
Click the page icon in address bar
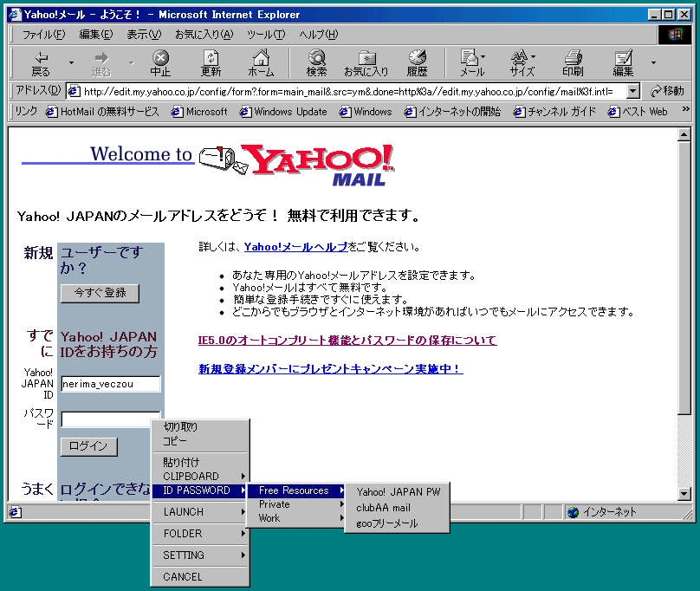coord(74,91)
